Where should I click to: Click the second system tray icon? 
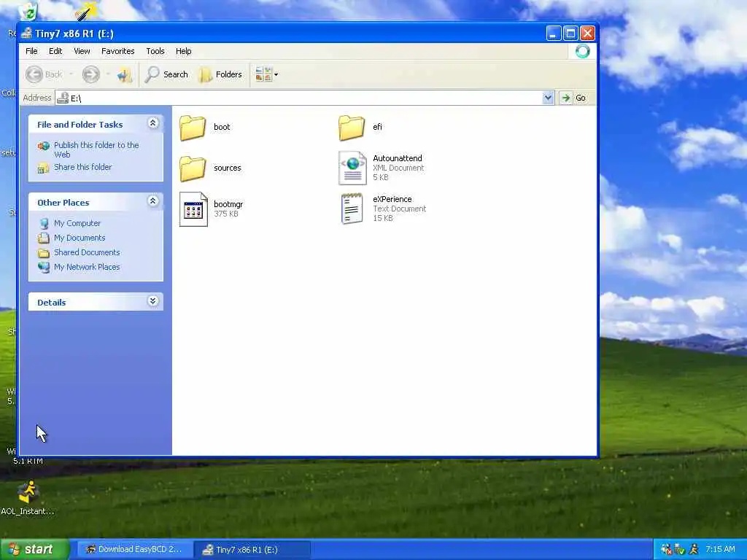click(x=679, y=550)
